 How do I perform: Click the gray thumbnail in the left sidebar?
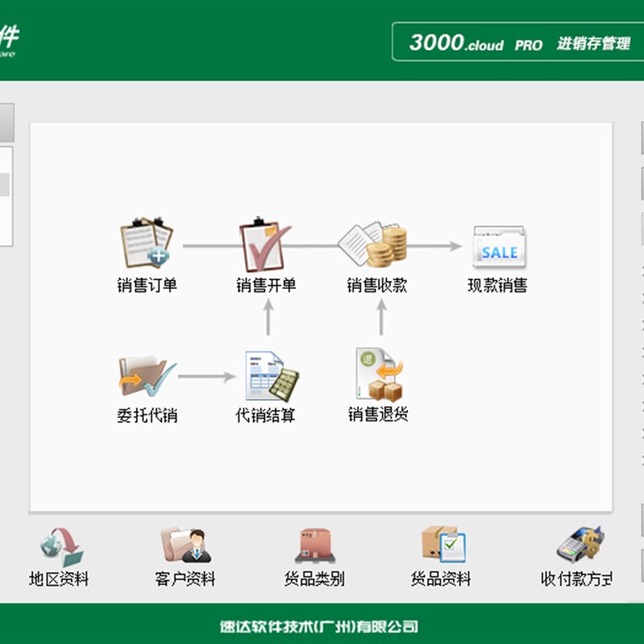pyautogui.click(x=6, y=122)
